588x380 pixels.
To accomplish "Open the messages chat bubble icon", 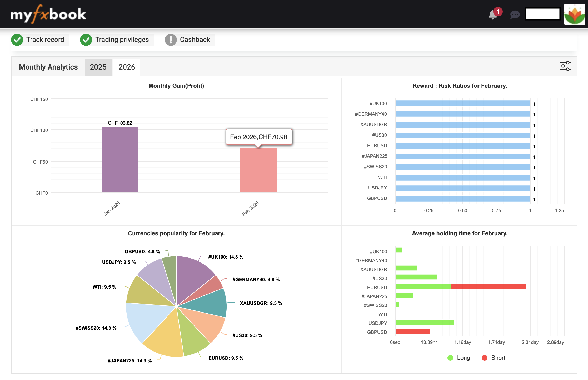I will 515,14.
